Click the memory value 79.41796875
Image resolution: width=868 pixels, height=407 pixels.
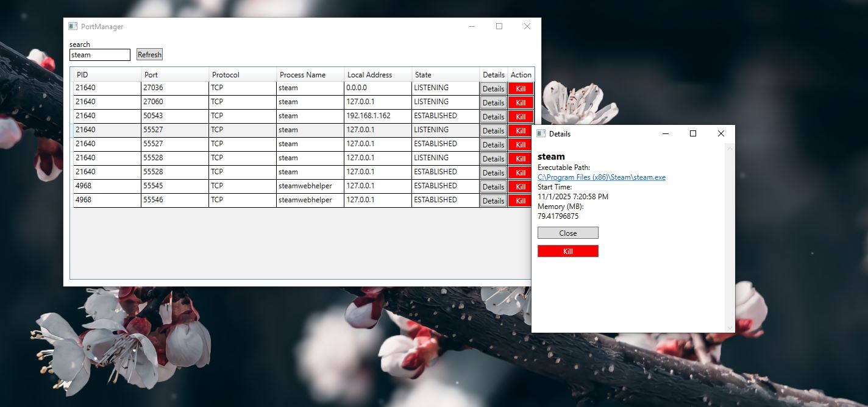pyautogui.click(x=558, y=216)
